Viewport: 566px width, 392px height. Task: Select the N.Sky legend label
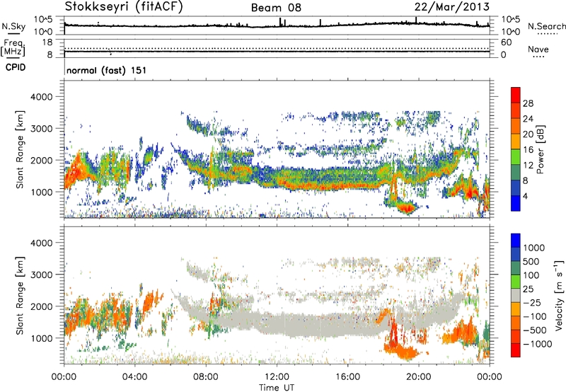click(x=13, y=26)
